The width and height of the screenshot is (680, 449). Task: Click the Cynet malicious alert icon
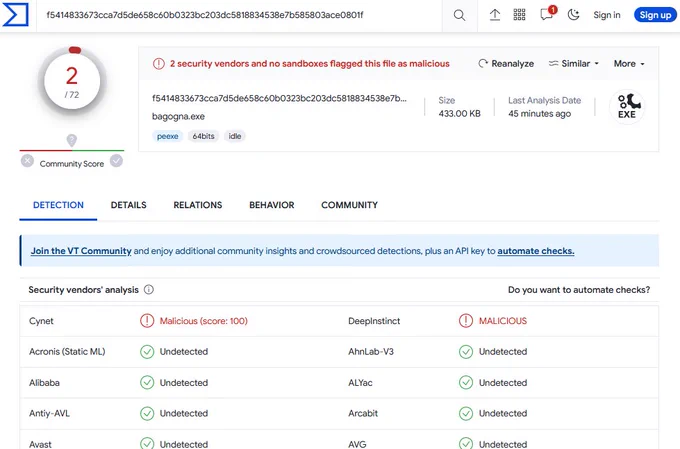click(x=147, y=321)
